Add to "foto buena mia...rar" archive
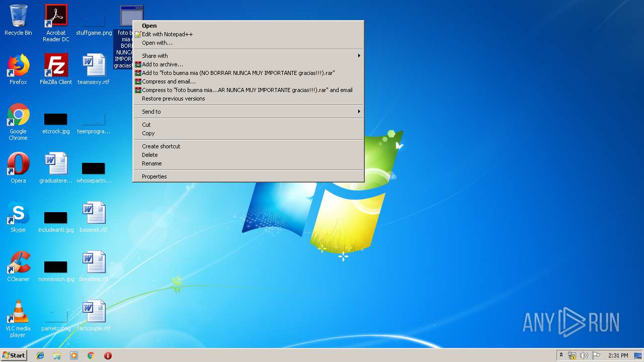 point(248,73)
